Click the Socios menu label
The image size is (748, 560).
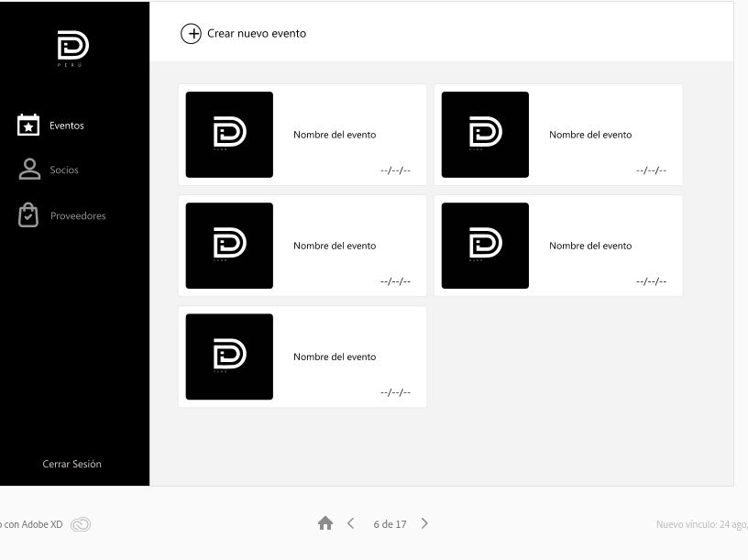coord(64,170)
